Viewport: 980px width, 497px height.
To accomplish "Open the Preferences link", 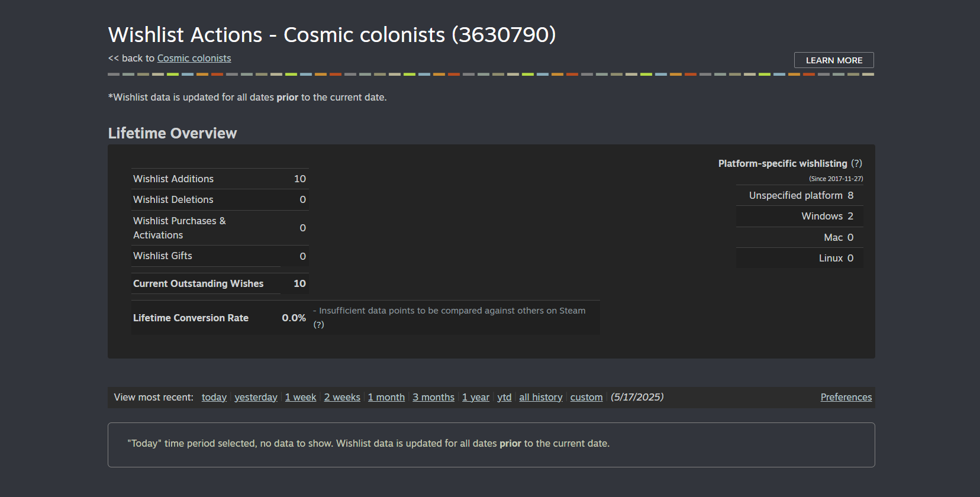I will click(x=846, y=397).
